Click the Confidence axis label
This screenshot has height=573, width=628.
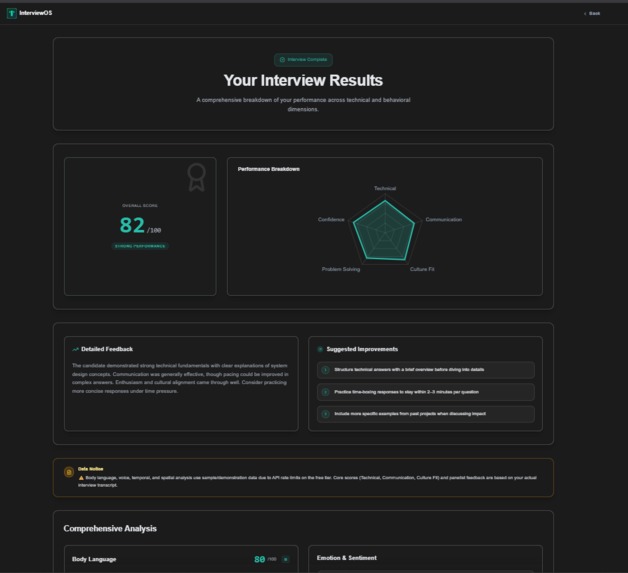pos(331,219)
